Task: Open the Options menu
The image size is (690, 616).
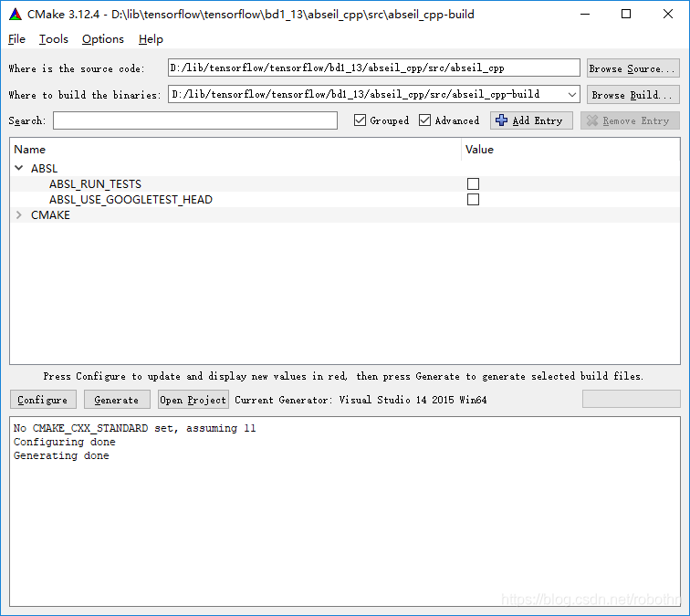Action: 103,39
